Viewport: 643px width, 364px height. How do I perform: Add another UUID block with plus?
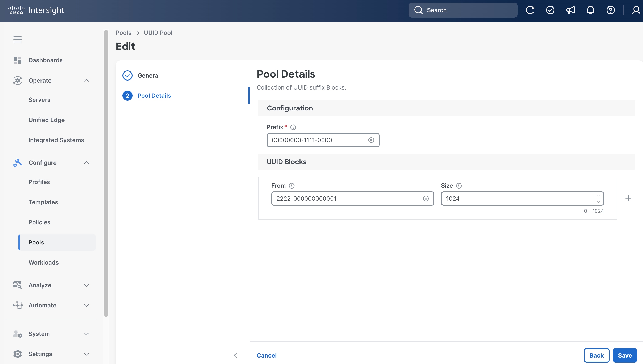pos(628,198)
